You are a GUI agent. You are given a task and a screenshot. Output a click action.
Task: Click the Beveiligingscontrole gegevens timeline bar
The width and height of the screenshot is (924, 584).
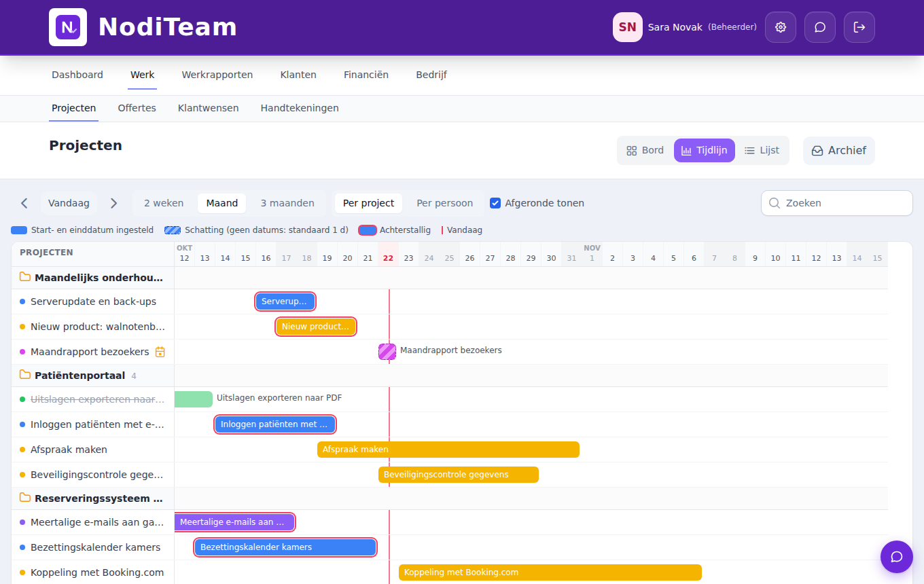pyautogui.click(x=459, y=475)
